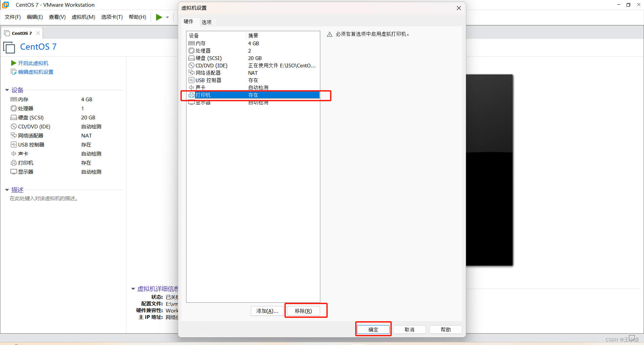Click the printer icon in settings dialog list

pyautogui.click(x=192, y=95)
